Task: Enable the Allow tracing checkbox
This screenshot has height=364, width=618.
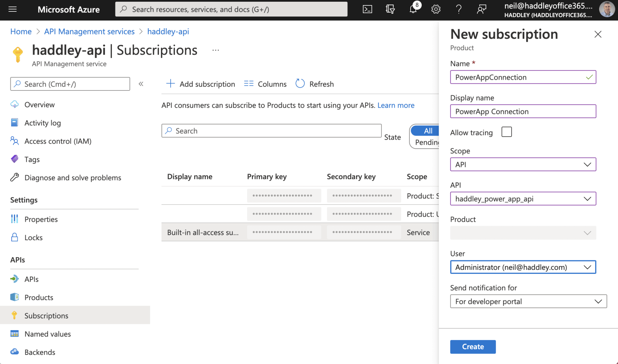Action: point(506,132)
